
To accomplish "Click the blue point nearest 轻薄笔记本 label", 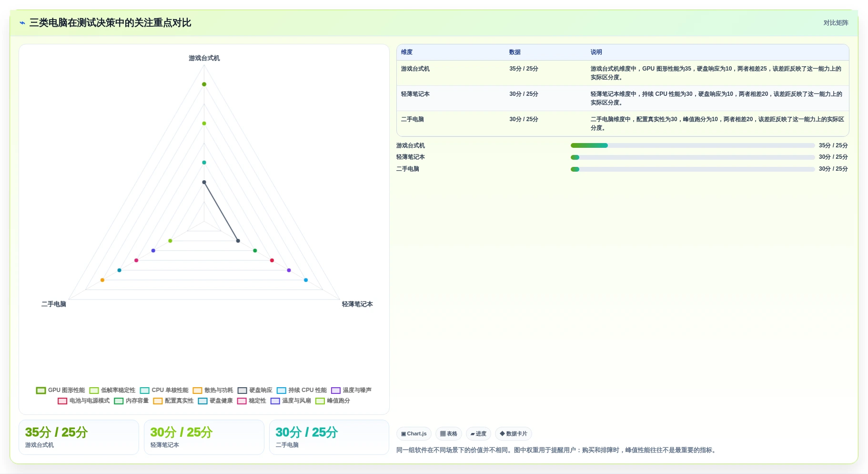I will pos(306,280).
